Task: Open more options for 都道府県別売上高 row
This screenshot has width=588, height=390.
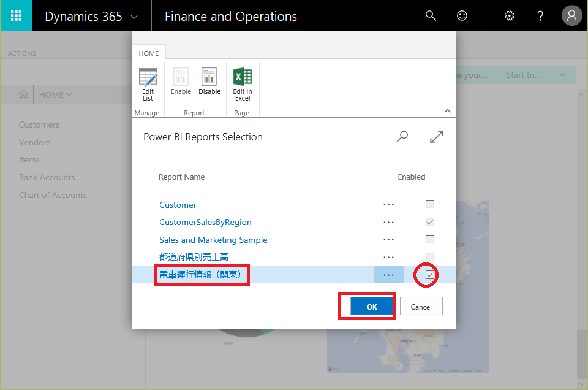Action: tap(388, 257)
